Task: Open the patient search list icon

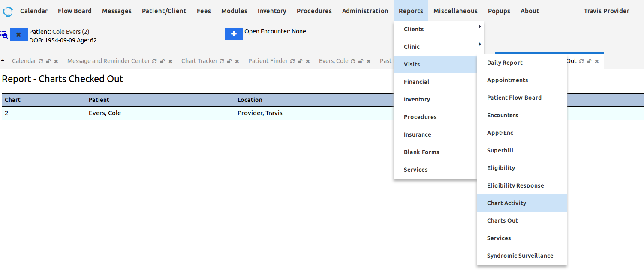Action: [4, 35]
